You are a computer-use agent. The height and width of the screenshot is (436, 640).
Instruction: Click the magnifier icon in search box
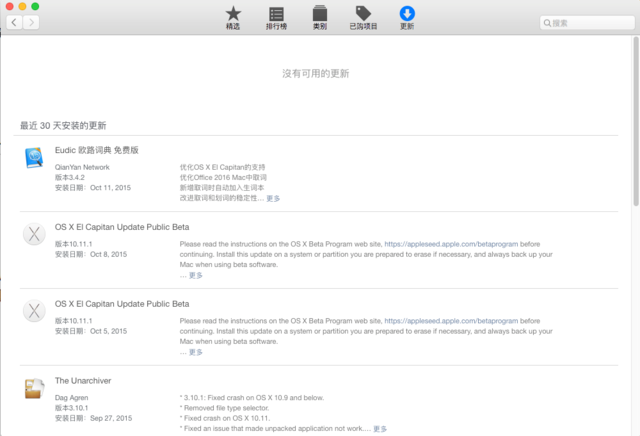click(x=547, y=23)
